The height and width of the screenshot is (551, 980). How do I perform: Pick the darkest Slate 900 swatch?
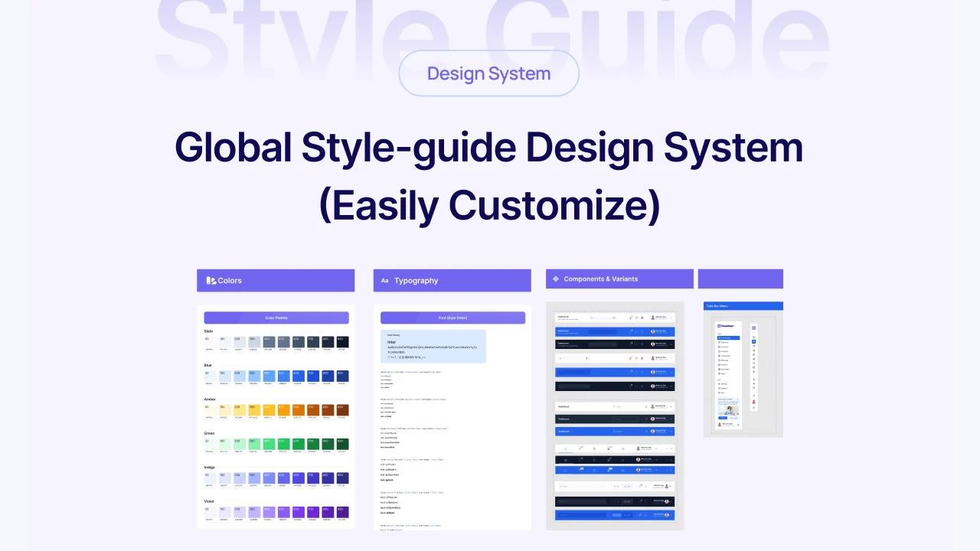[341, 342]
